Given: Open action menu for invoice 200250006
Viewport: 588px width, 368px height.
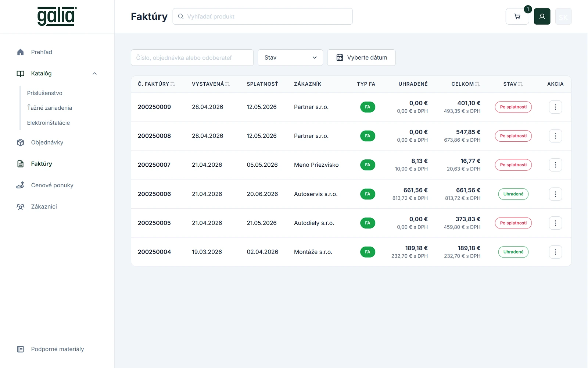Looking at the screenshot, I should (x=555, y=194).
